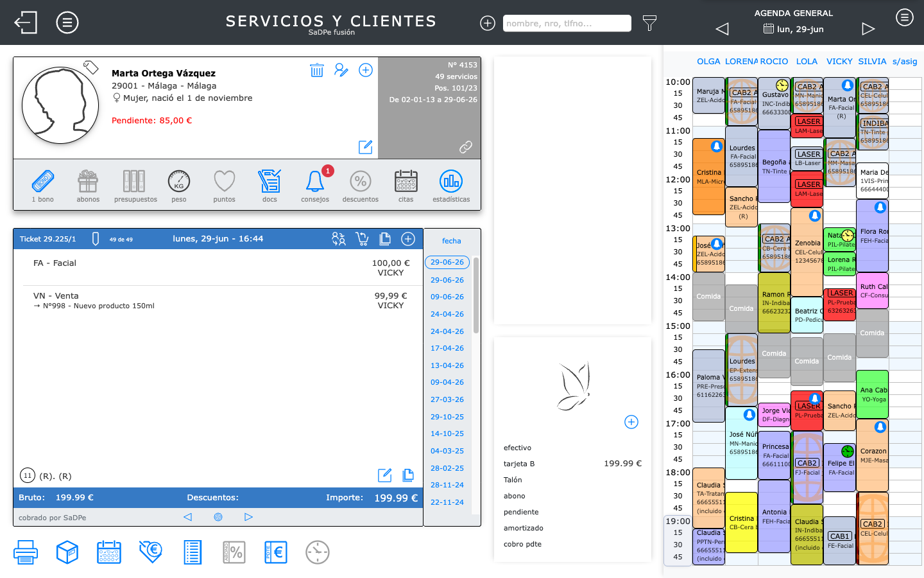This screenshot has height=578, width=924.
Task: Click the shopping cart icon in ticket header
Action: [362, 239]
